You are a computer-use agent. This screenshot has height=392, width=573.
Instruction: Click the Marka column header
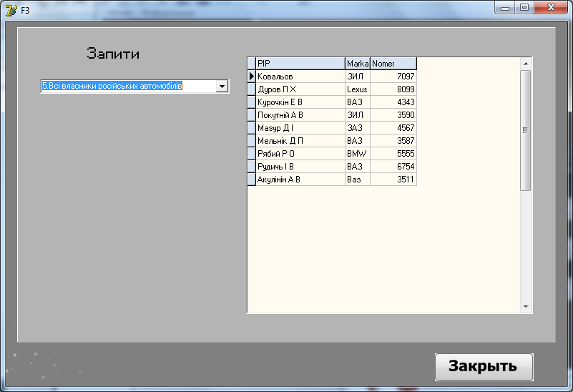(x=358, y=64)
